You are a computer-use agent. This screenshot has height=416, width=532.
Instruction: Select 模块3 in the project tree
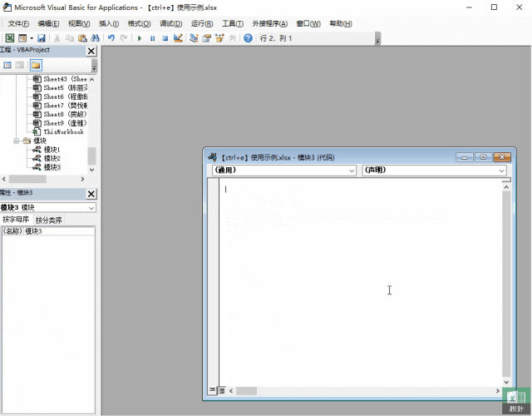click(x=47, y=167)
